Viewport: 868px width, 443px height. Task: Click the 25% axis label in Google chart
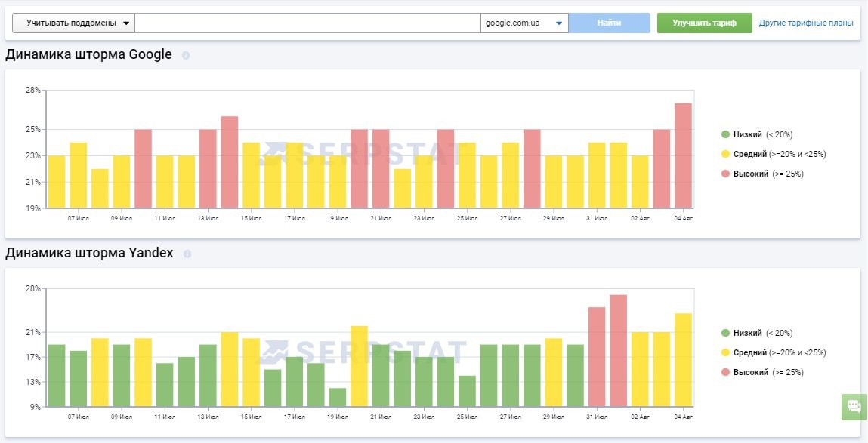pyautogui.click(x=32, y=129)
